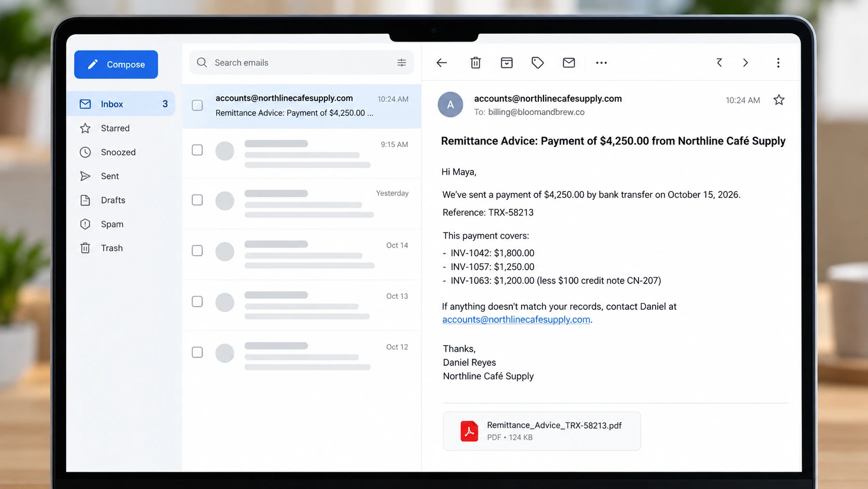Open the vertical dots options menu
Screen dimensions: 868x489
tap(778, 63)
